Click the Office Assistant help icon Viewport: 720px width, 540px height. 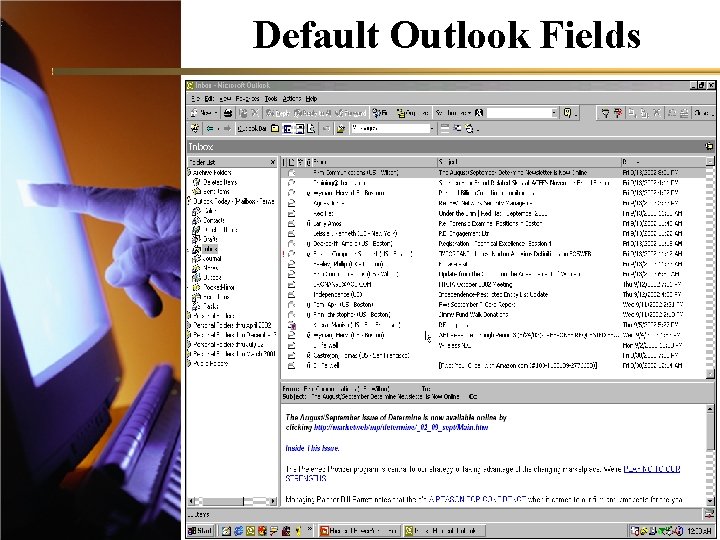point(568,113)
